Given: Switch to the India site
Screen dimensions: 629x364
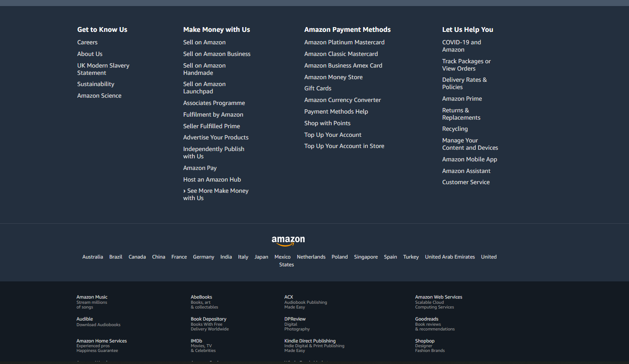Looking at the screenshot, I should click(x=226, y=257).
